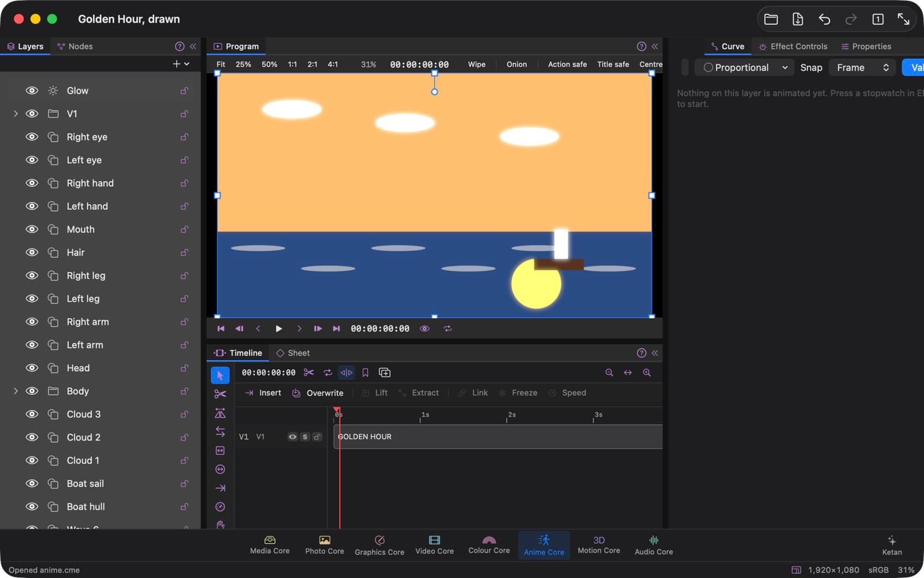This screenshot has height=578, width=924.
Task: Click the timeline zoom out magnifier
Action: click(x=609, y=373)
